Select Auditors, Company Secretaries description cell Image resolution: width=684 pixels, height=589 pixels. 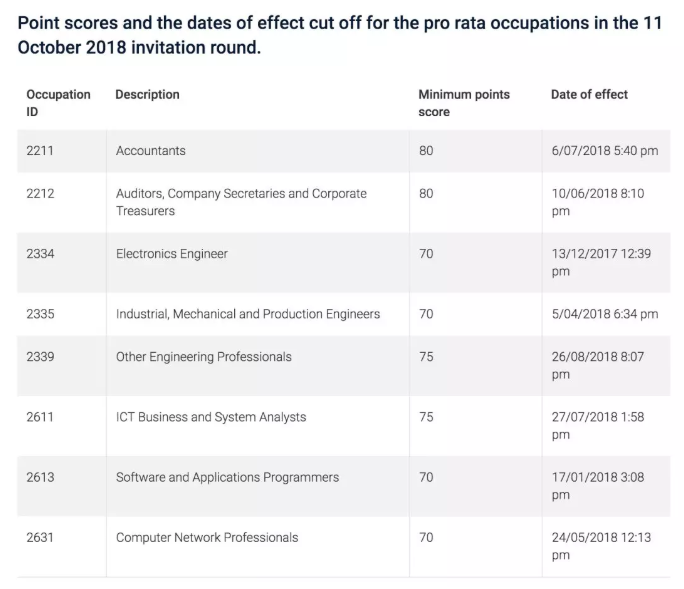(241, 202)
